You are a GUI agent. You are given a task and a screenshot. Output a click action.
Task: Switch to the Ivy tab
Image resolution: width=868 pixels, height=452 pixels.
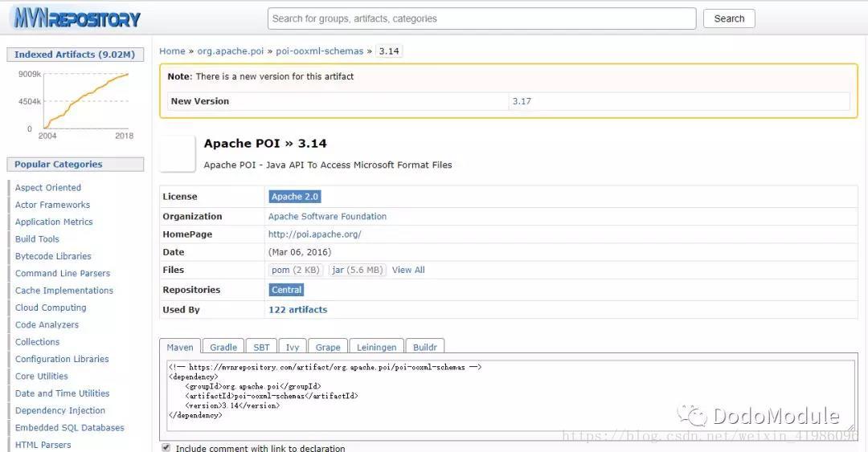tap(293, 347)
